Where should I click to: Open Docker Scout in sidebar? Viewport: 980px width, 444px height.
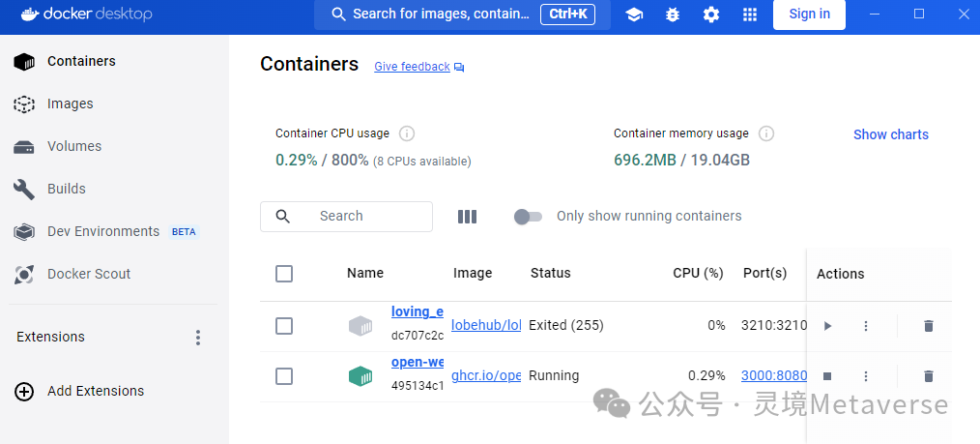pos(114,274)
